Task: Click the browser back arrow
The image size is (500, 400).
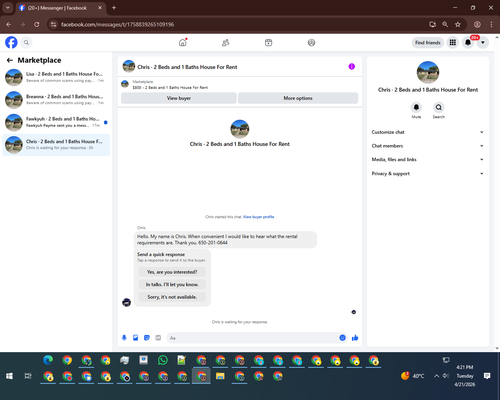Action: tap(9, 24)
